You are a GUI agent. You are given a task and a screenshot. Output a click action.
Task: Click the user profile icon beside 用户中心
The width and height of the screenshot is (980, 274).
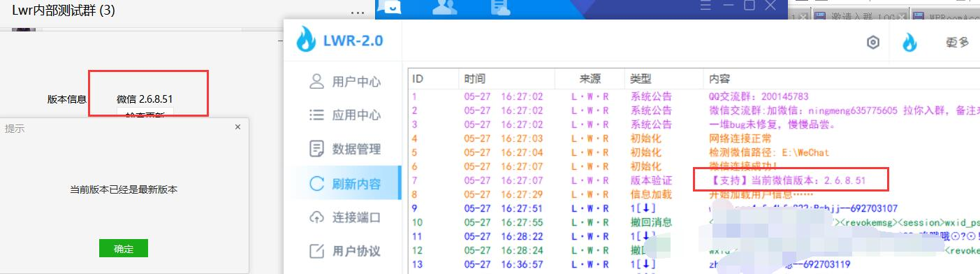click(316, 81)
